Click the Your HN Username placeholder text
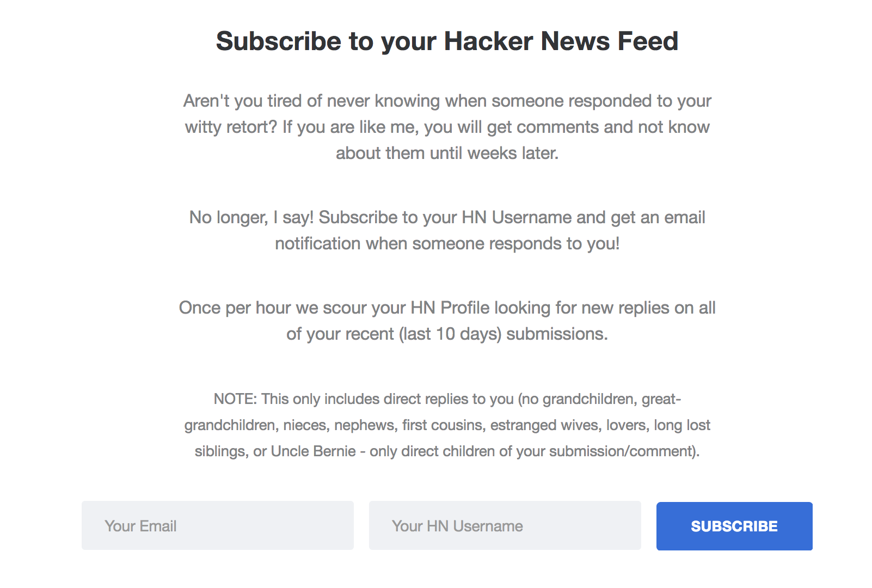This screenshot has width=872, height=588. pos(457,525)
